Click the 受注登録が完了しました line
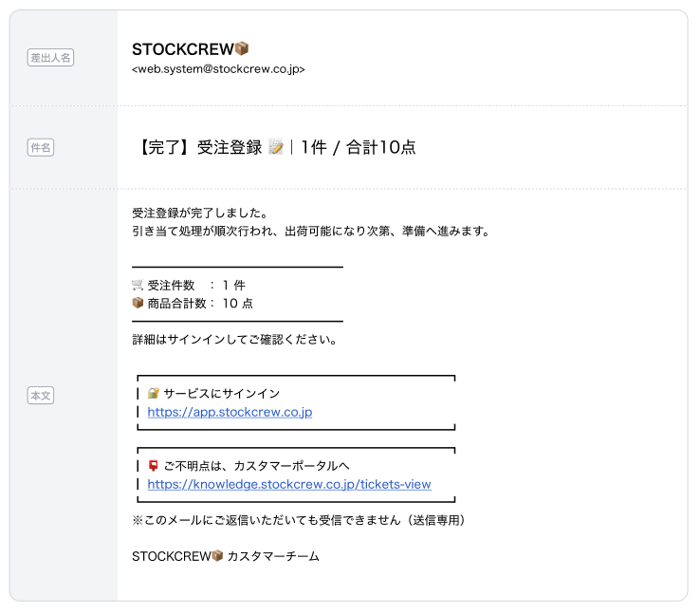The width and height of the screenshot is (700, 614). [x=199, y=212]
